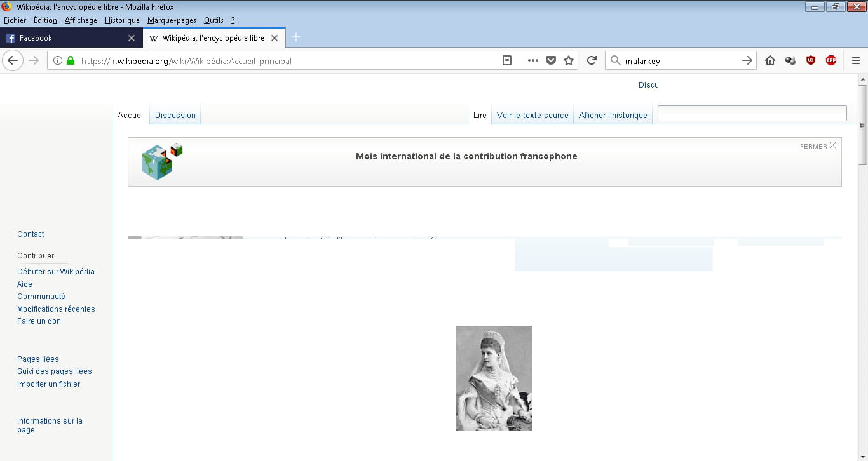Bookmark this page with the star icon
This screenshot has height=461, width=868.
569,60
